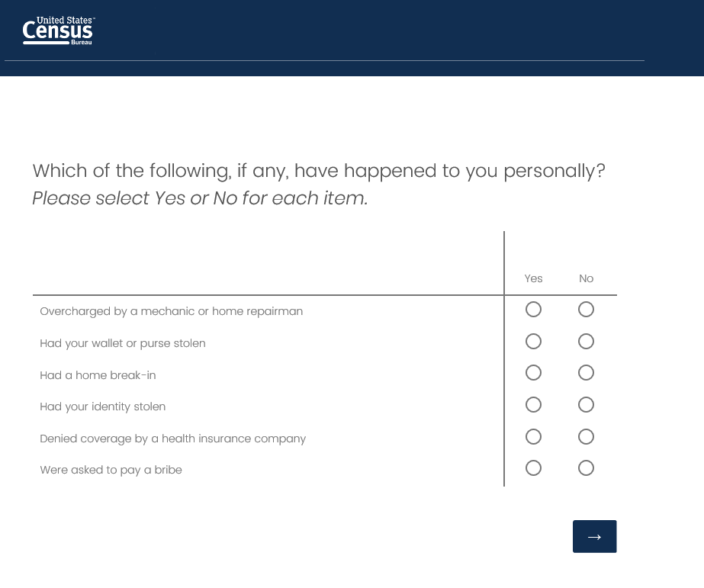Viewport: 704px width, 588px height.
Task: Click the No column header
Action: tap(586, 278)
